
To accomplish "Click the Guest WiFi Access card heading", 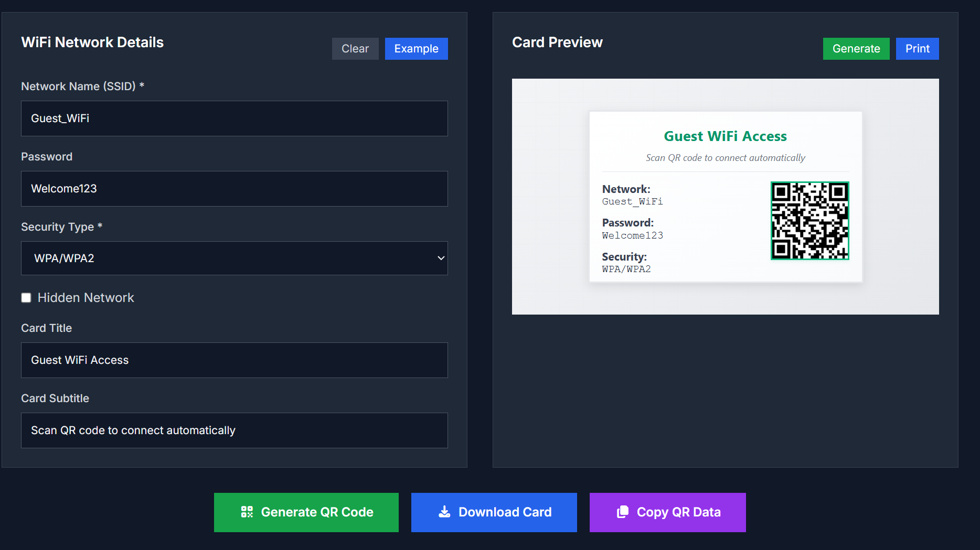I will pyautogui.click(x=725, y=136).
